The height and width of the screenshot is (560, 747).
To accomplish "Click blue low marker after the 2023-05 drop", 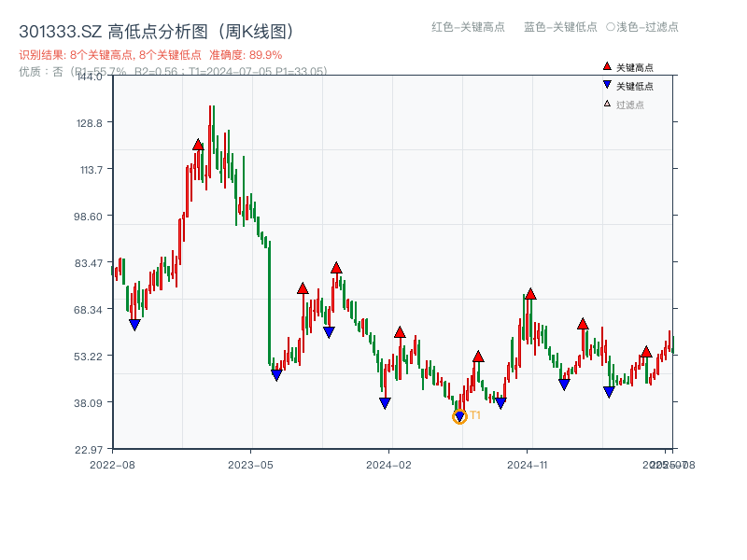I will (x=277, y=374).
